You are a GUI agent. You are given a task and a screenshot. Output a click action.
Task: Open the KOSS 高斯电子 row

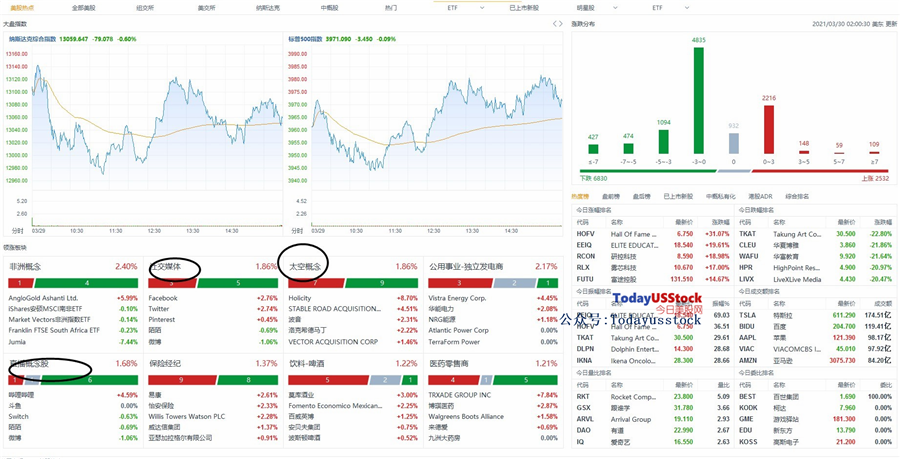tap(816, 442)
